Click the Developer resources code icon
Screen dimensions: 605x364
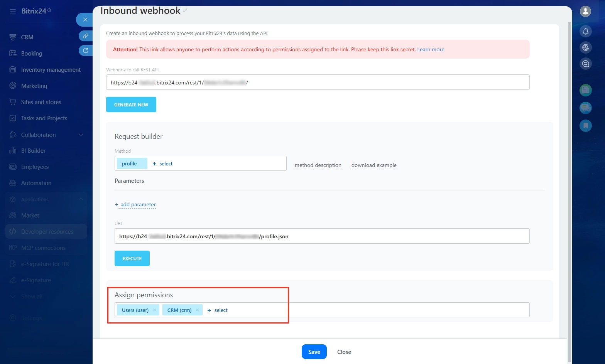pyautogui.click(x=13, y=231)
